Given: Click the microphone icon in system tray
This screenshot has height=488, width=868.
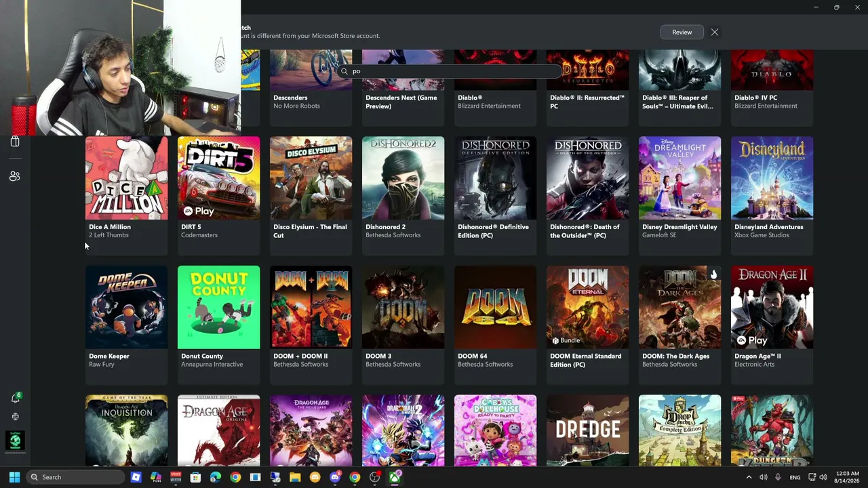Looking at the screenshot, I should point(778,477).
